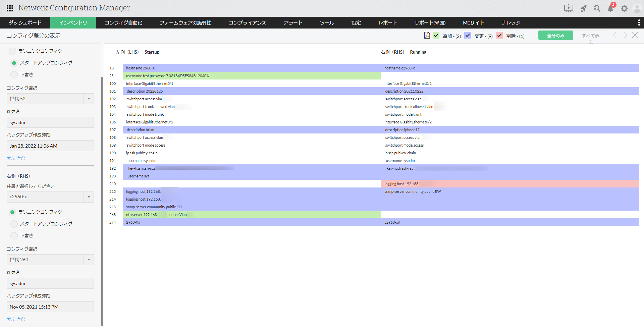Viewport: 644px width, 327px height.
Task: Click the rocket quick-launch icon
Action: [x=584, y=8]
